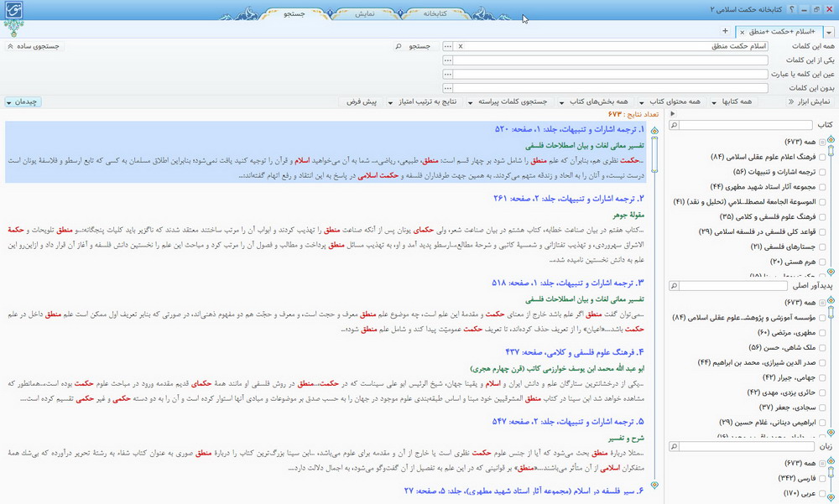
Task: Check فرهنگ اعلام علوم عقلی اسلامی book filter
Action: point(822,158)
